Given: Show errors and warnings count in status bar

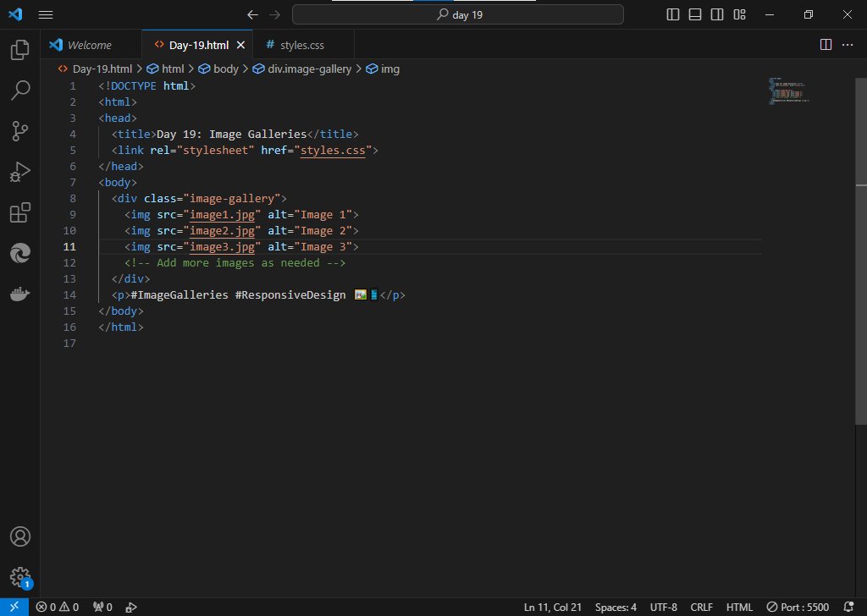Looking at the screenshot, I should point(58,608).
